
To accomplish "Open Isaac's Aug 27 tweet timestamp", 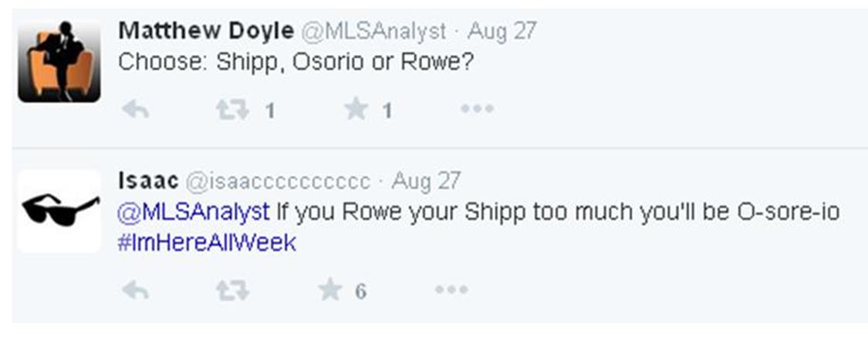I will 426,182.
